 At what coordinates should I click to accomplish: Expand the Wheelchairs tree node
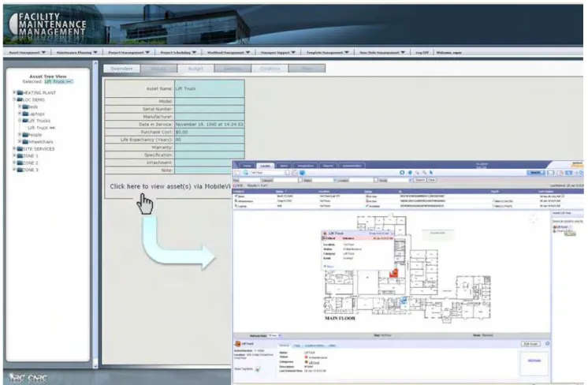point(20,141)
